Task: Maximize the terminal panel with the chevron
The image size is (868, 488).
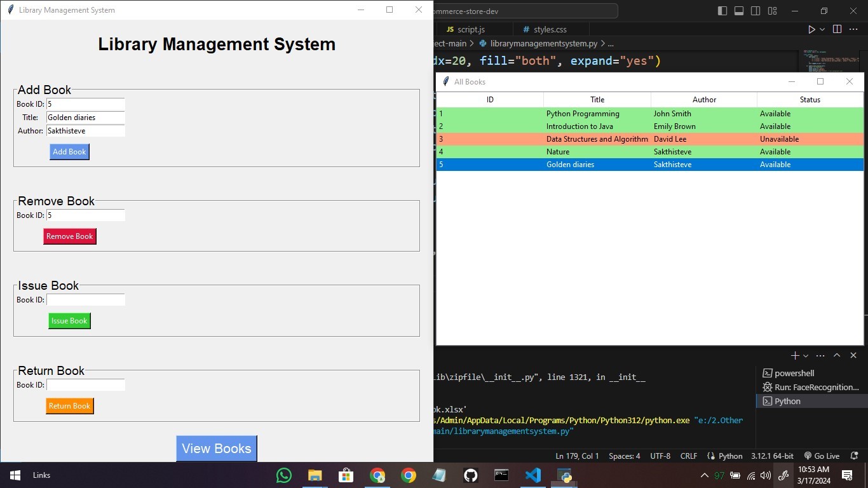Action: tap(837, 356)
